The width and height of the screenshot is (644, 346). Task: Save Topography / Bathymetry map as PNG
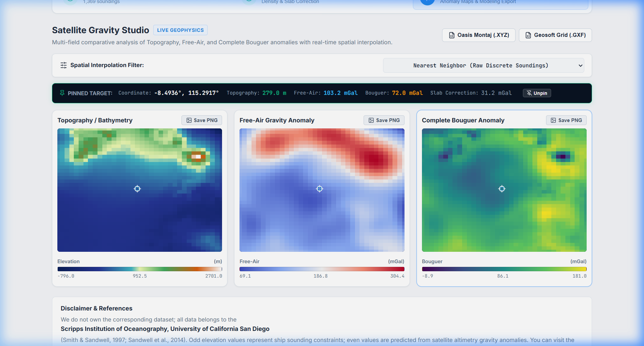pyautogui.click(x=202, y=120)
